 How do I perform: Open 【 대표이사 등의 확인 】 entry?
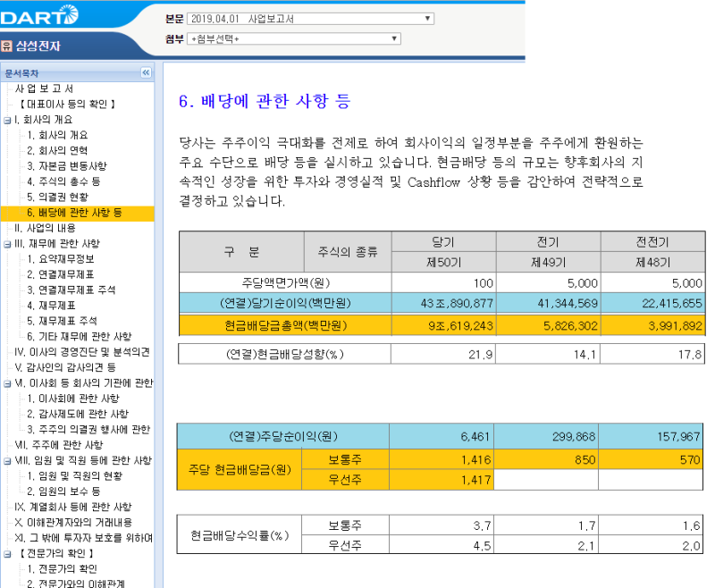click(x=66, y=104)
